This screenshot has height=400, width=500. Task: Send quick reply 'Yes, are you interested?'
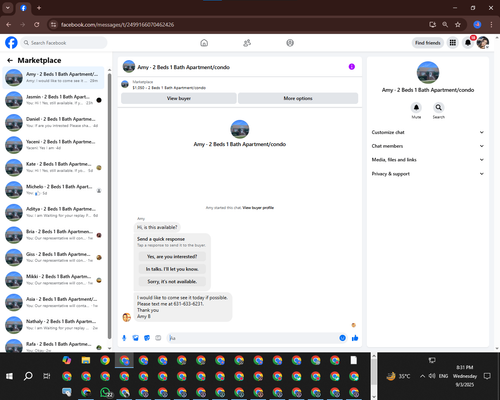click(172, 257)
